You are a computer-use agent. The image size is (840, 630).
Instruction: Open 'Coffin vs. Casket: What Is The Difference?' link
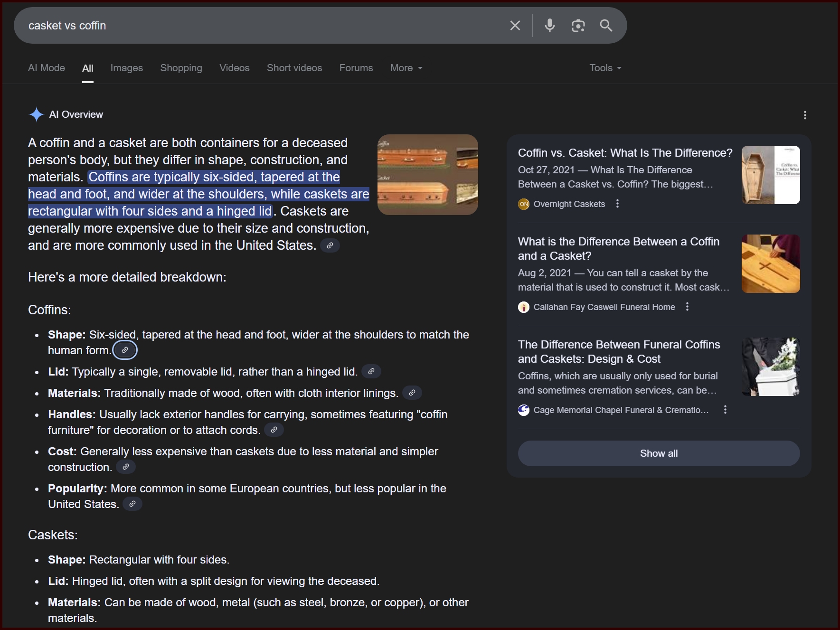click(x=625, y=153)
